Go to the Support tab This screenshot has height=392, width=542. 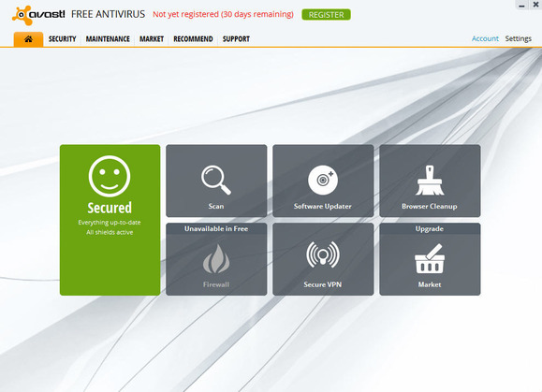click(236, 39)
